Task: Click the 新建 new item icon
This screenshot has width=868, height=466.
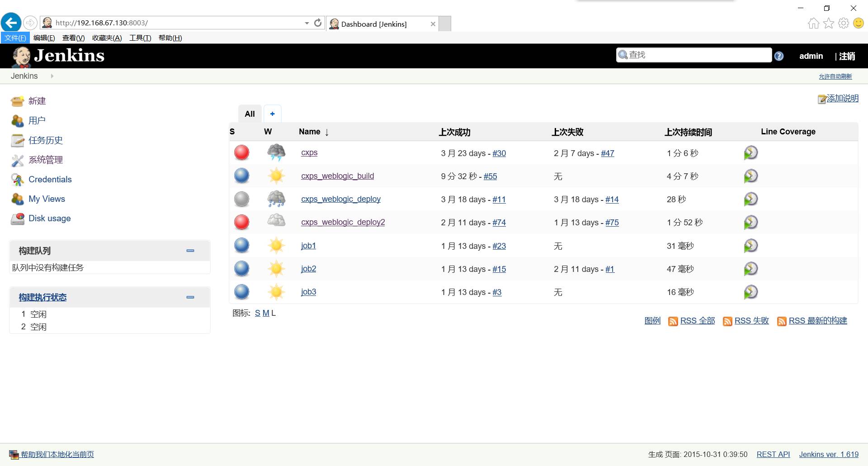Action: pyautogui.click(x=17, y=101)
